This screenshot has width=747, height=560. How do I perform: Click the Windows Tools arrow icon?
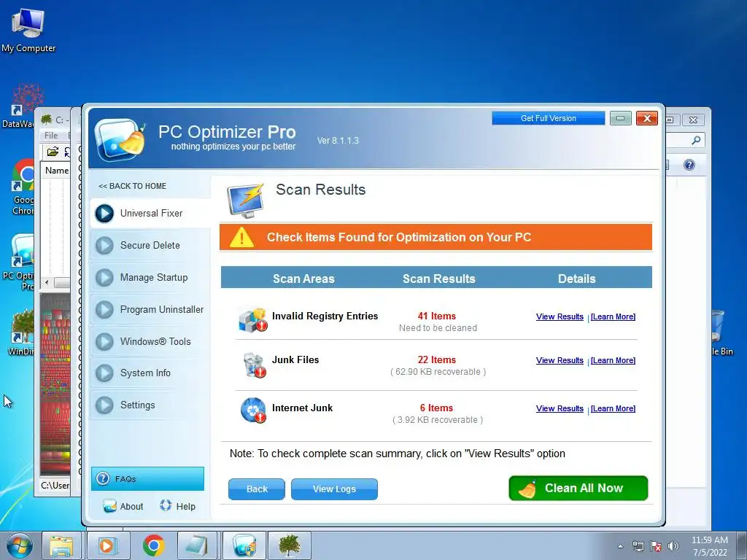point(104,341)
